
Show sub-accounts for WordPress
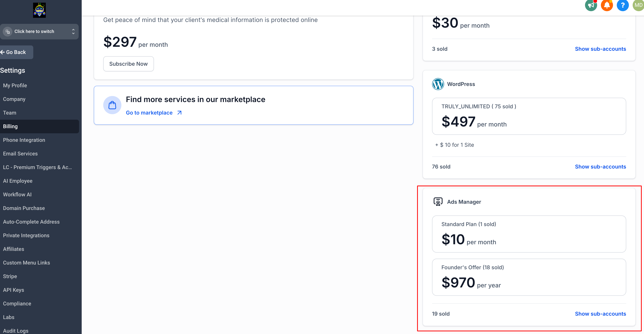pos(600,167)
